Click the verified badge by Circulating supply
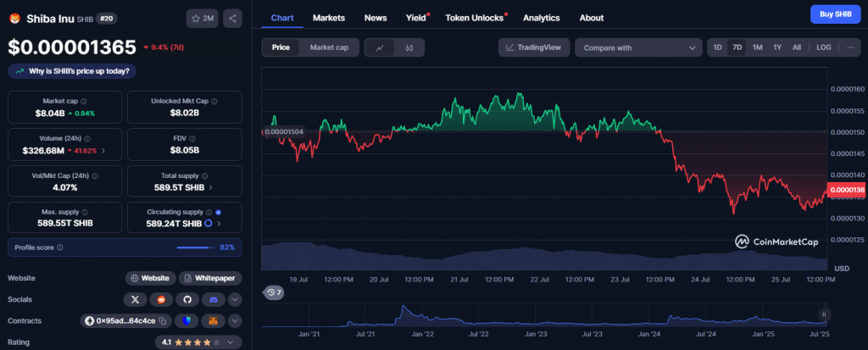 coord(218,212)
